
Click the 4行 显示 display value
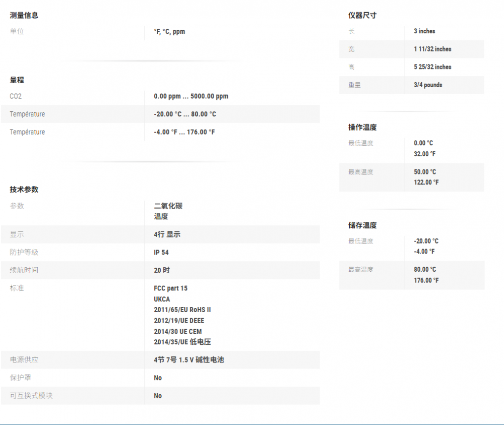click(167, 234)
